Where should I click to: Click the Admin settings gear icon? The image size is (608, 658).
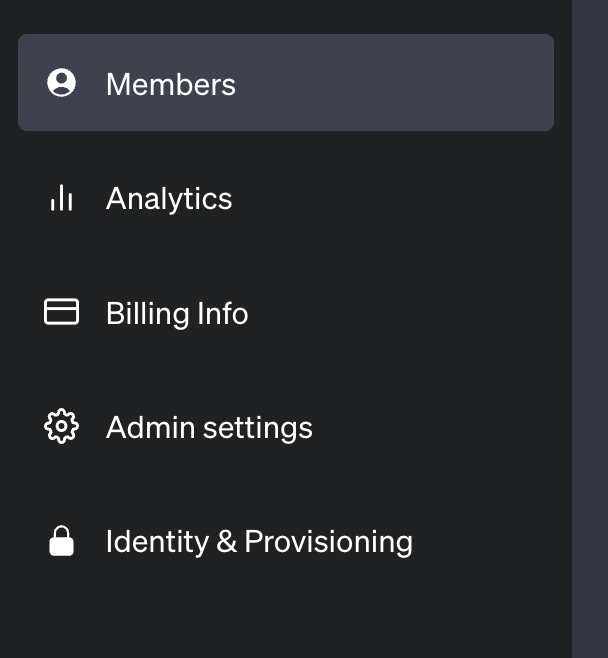point(61,426)
